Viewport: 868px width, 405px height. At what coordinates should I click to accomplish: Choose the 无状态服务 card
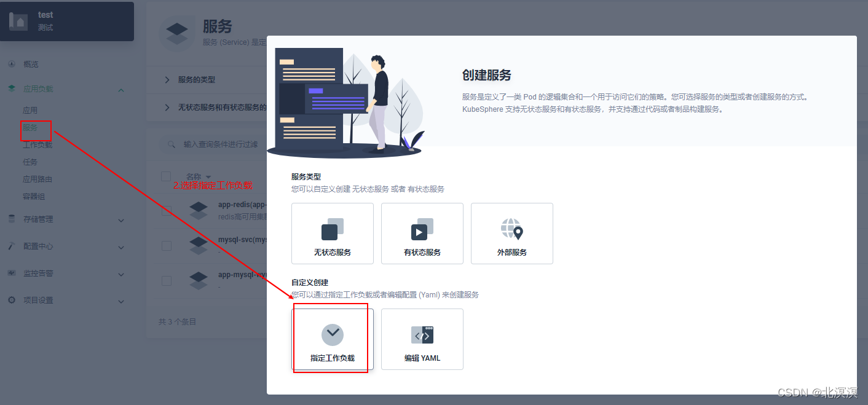(333, 234)
